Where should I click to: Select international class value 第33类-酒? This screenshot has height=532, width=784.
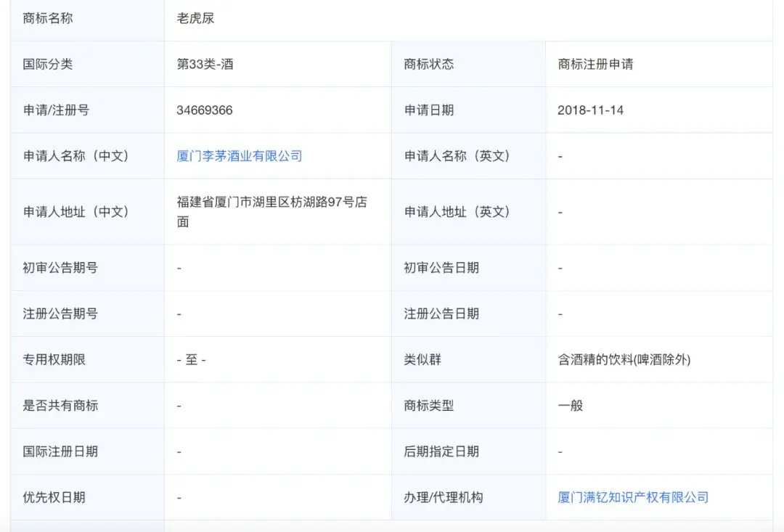[x=205, y=65]
